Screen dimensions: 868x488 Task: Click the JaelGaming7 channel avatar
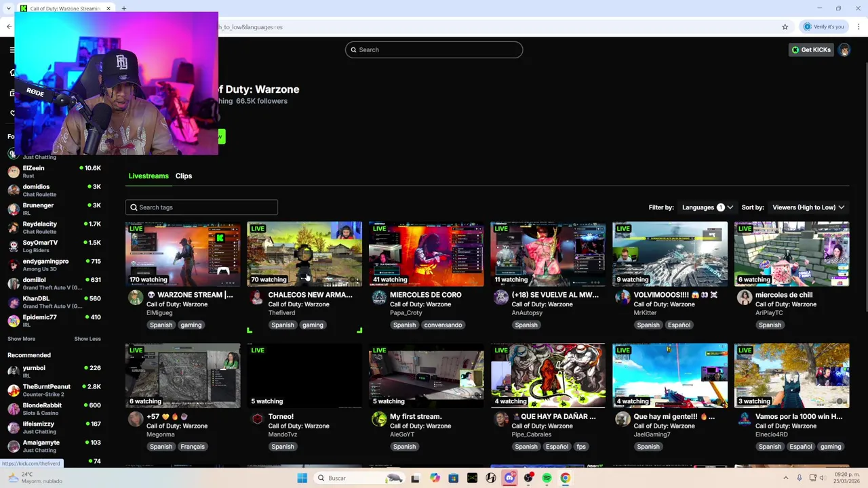point(623,419)
